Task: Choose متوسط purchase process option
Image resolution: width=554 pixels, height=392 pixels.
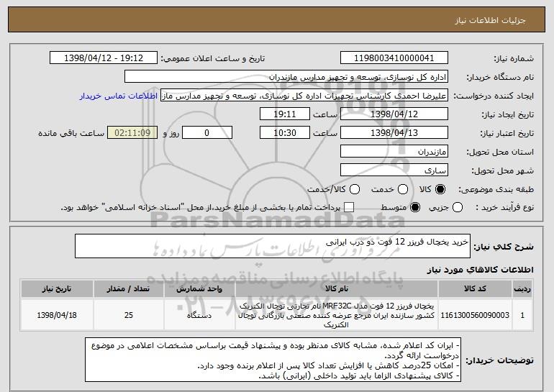Action: pos(415,207)
